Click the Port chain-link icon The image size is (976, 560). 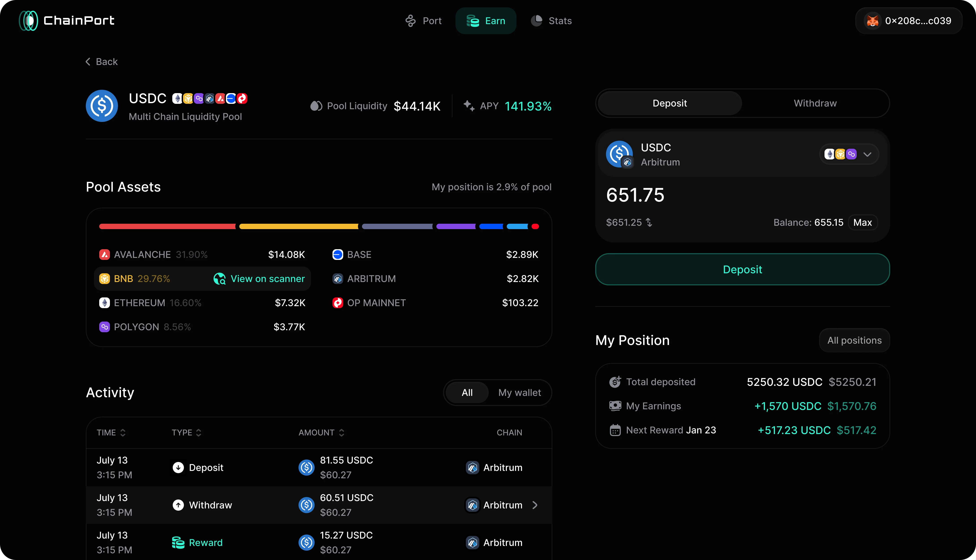coord(410,21)
